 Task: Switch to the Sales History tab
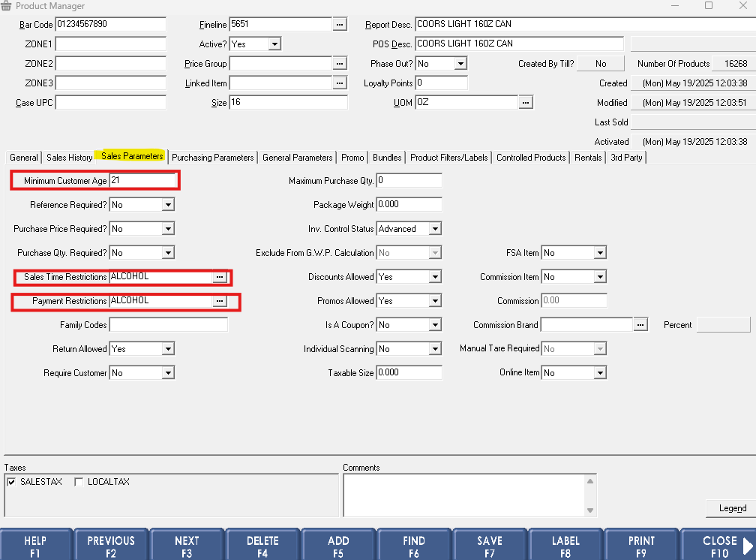coord(70,158)
